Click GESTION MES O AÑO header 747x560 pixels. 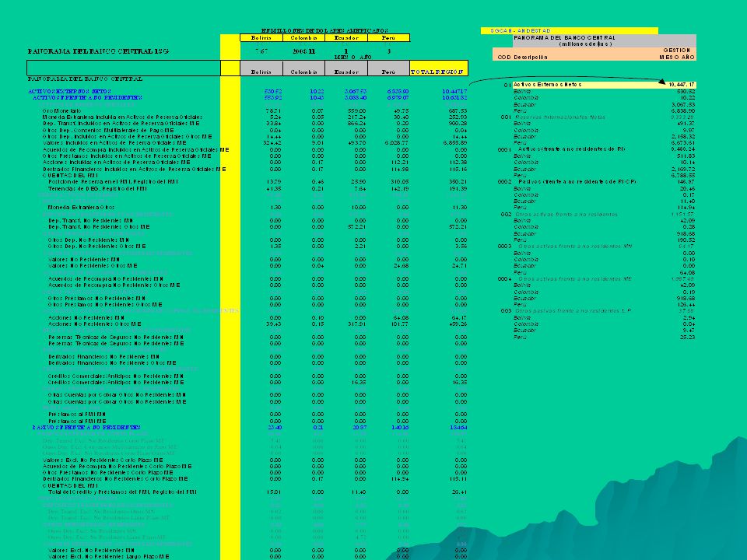[677, 54]
